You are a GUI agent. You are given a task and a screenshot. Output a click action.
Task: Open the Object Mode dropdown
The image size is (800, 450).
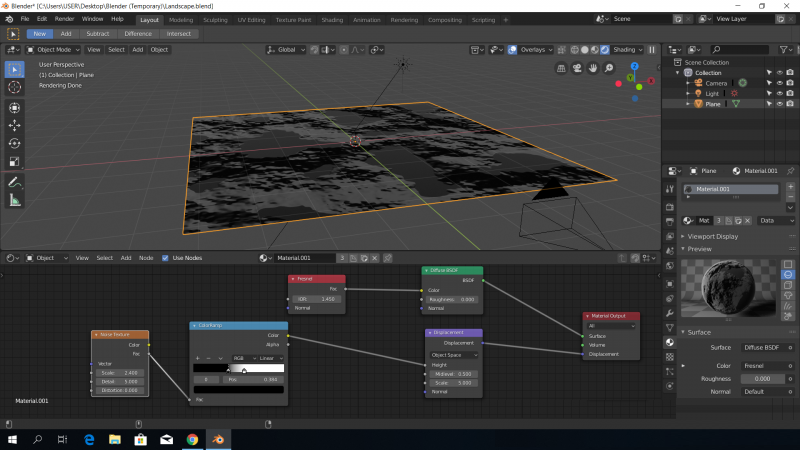click(x=52, y=49)
